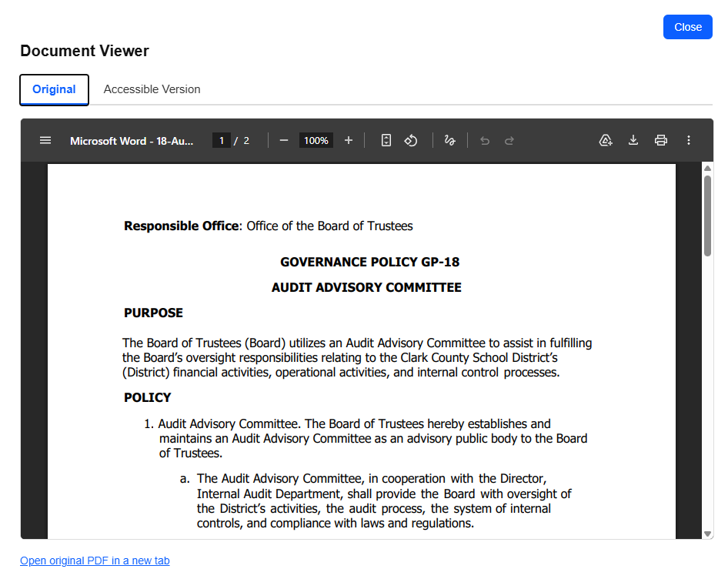Undo the last annotation

[485, 140]
